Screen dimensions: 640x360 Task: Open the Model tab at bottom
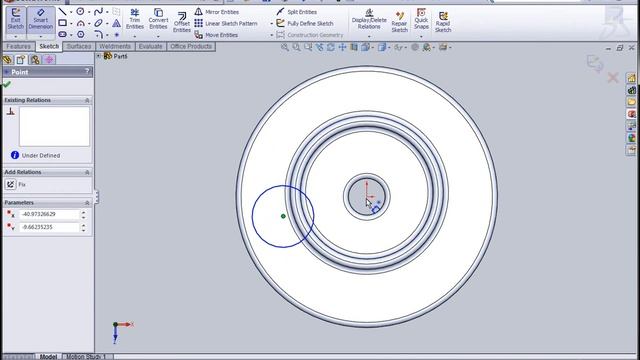48,356
